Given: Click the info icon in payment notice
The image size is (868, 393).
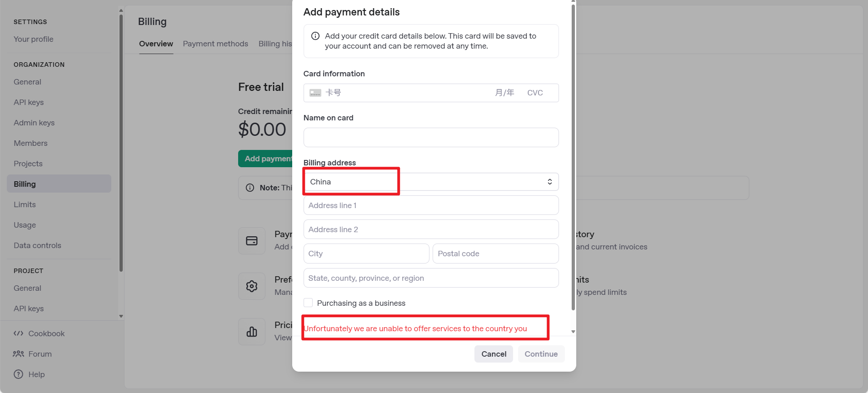Looking at the screenshot, I should tap(315, 36).
